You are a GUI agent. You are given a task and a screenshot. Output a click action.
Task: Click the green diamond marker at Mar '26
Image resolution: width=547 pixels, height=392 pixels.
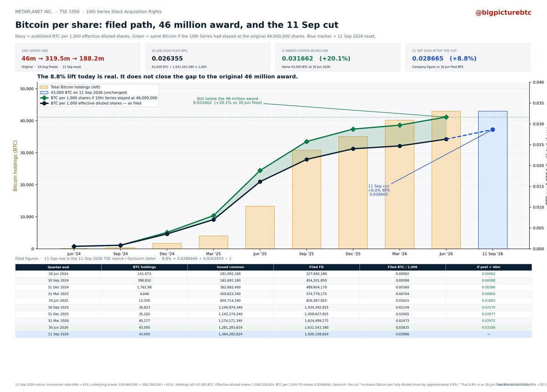tap(399, 125)
